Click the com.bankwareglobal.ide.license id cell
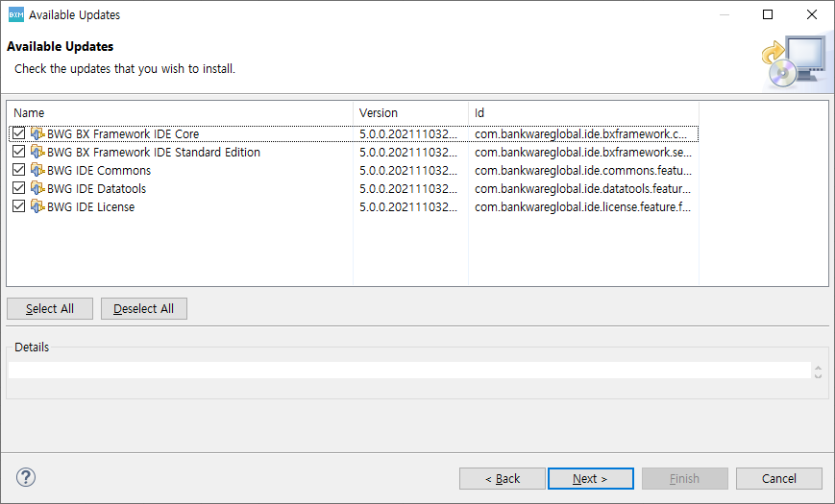Viewport: 835px width, 504px height. [x=582, y=206]
